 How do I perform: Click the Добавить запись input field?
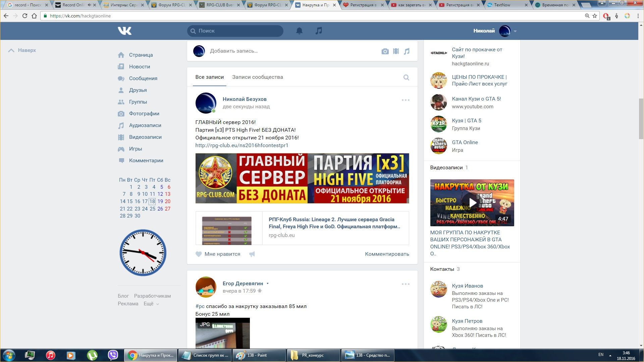[234, 51]
